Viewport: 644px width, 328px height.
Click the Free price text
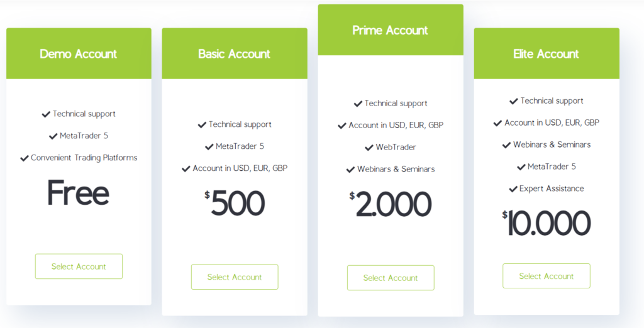(x=79, y=193)
